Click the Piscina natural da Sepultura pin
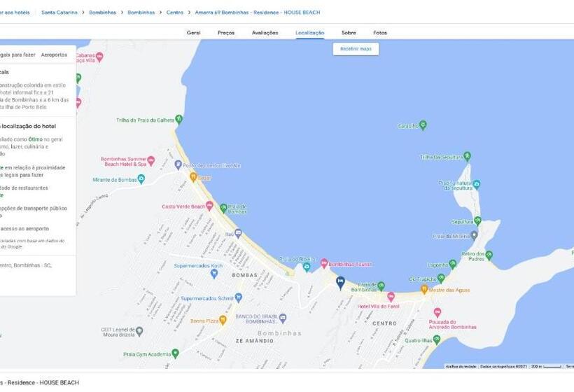Screen dimensions: 574x392 (476, 185)
